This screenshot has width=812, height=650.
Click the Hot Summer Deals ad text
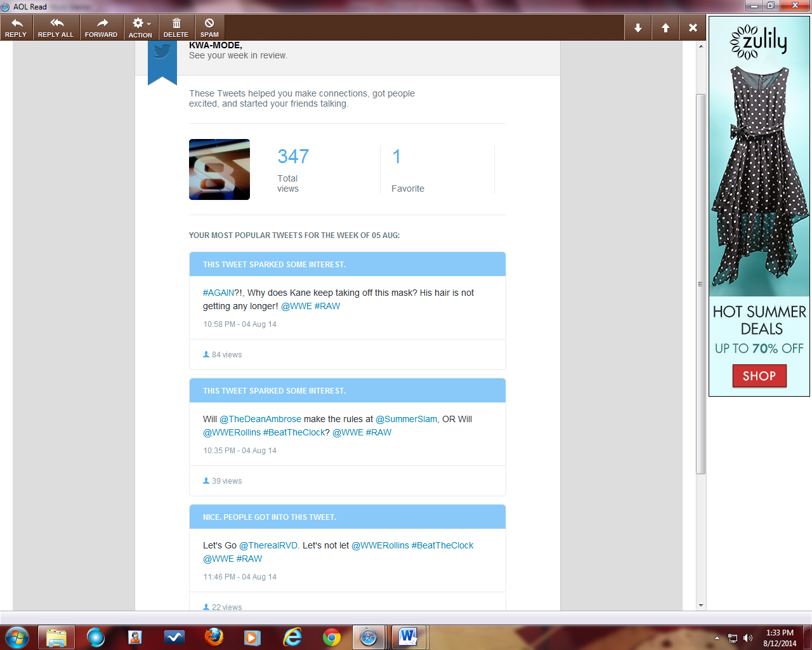(759, 320)
